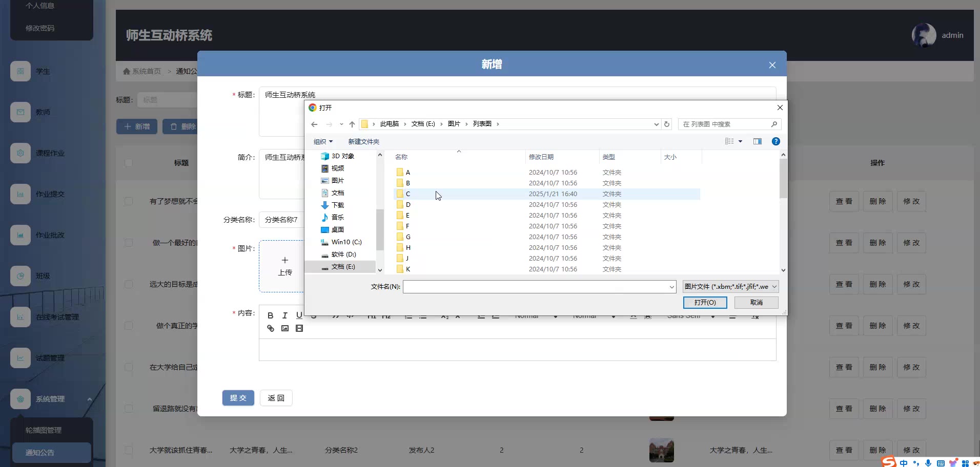Insert video using editor video icon
Viewport: 980px width, 467px height.
(299, 328)
